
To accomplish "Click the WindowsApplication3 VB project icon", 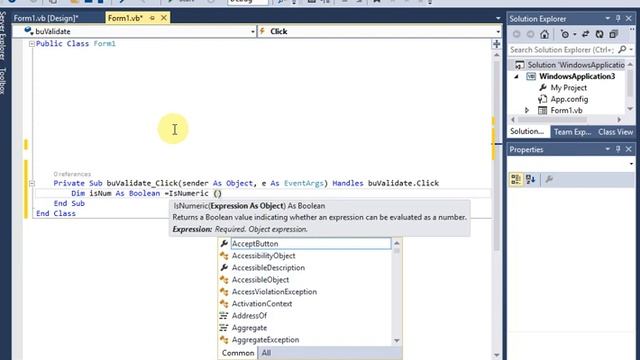I will [531, 76].
